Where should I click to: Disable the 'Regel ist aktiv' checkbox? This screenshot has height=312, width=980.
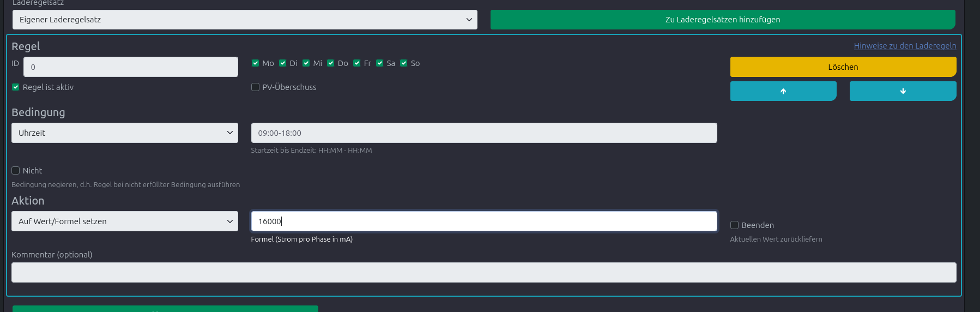point(16,87)
